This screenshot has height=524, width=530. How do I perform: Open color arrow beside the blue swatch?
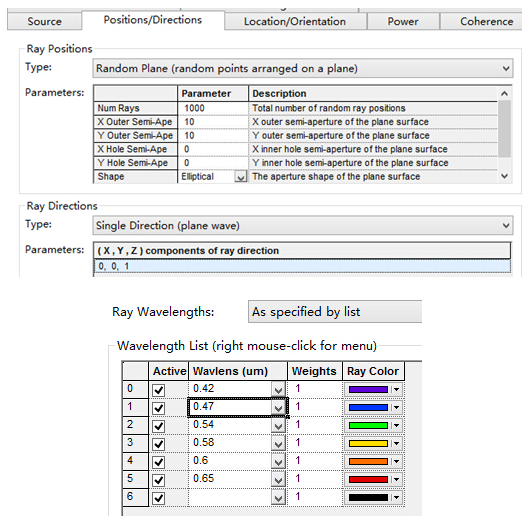click(396, 407)
